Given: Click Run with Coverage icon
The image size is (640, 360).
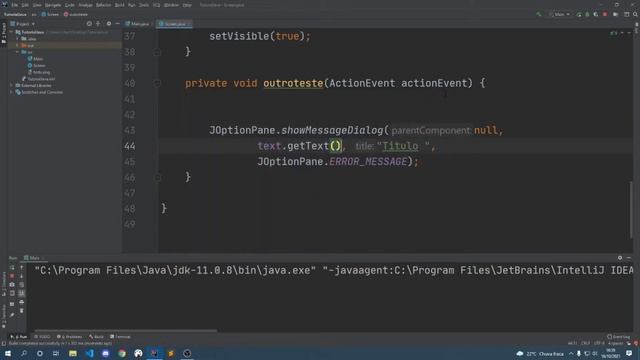Looking at the screenshot, I should (x=596, y=14).
